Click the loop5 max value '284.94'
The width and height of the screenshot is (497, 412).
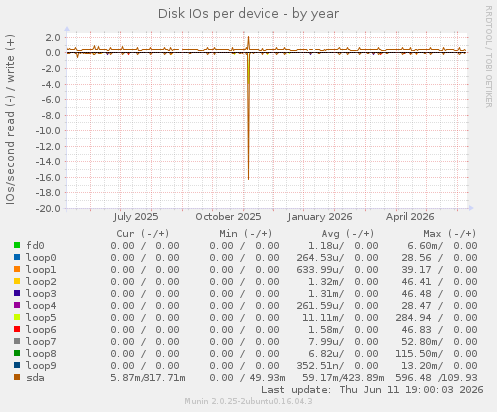tap(413, 318)
